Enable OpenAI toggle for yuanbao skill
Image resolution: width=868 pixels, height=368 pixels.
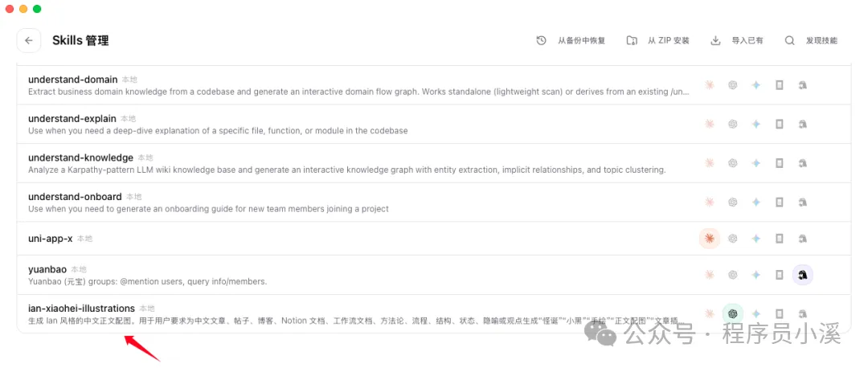(733, 275)
